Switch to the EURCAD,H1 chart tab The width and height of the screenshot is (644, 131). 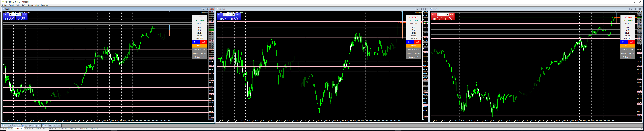point(94,128)
